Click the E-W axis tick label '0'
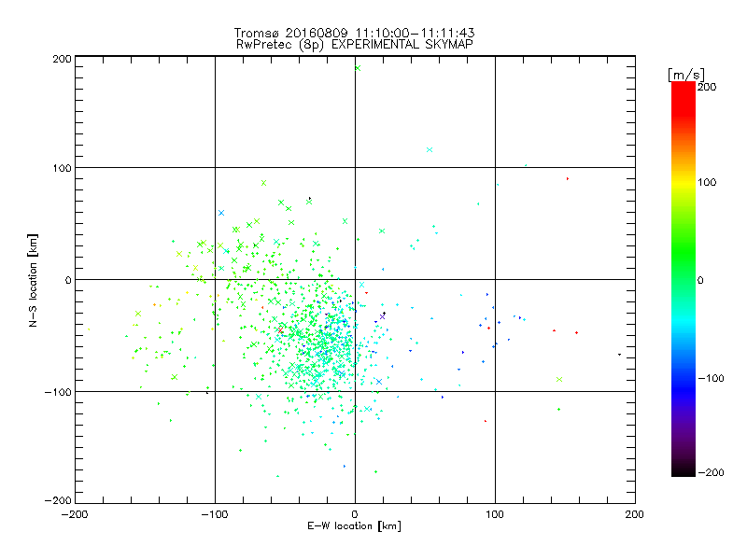The height and width of the screenshot is (560, 747). pyautogui.click(x=355, y=514)
